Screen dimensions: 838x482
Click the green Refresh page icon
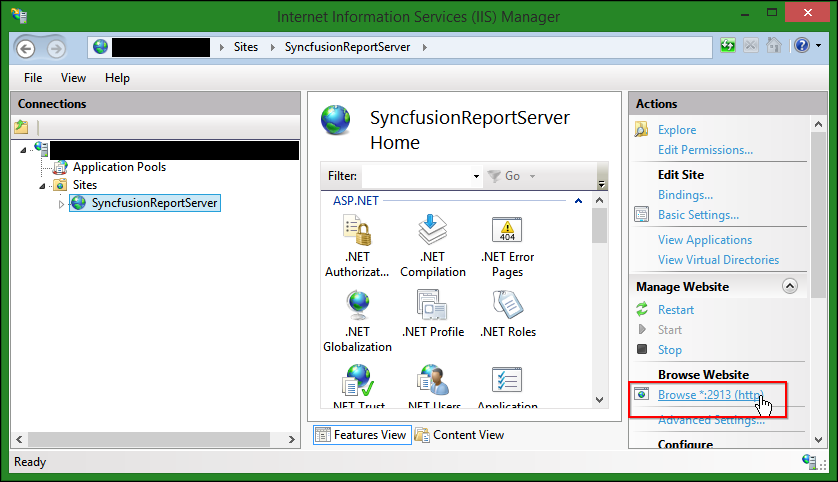[727, 45]
